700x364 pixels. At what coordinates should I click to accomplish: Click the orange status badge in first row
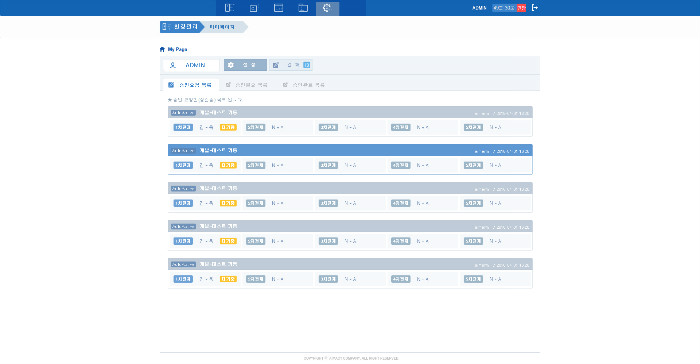[x=228, y=127]
